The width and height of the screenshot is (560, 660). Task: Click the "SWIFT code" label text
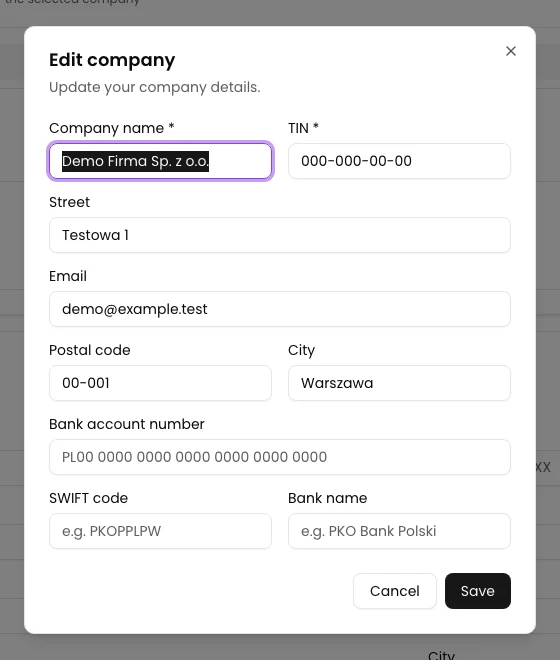88,498
